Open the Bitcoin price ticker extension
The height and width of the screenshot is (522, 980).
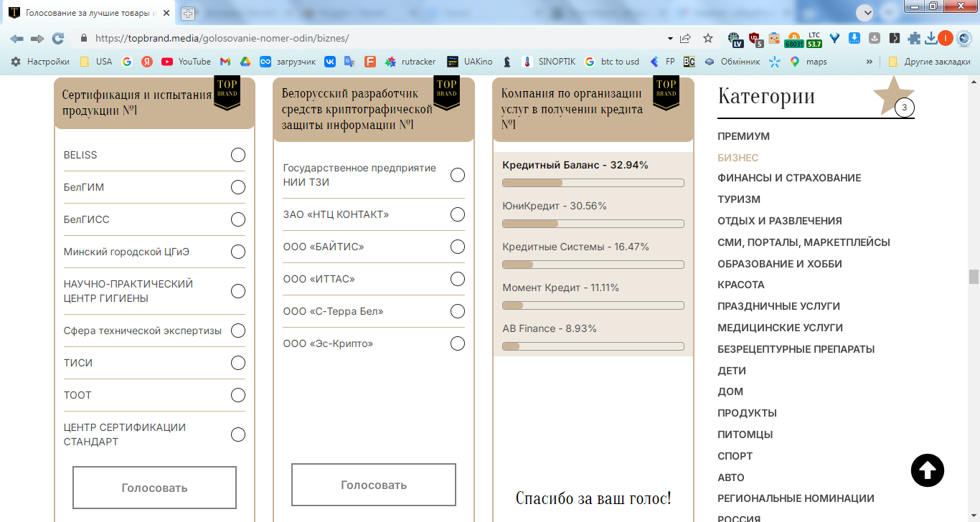coord(793,39)
